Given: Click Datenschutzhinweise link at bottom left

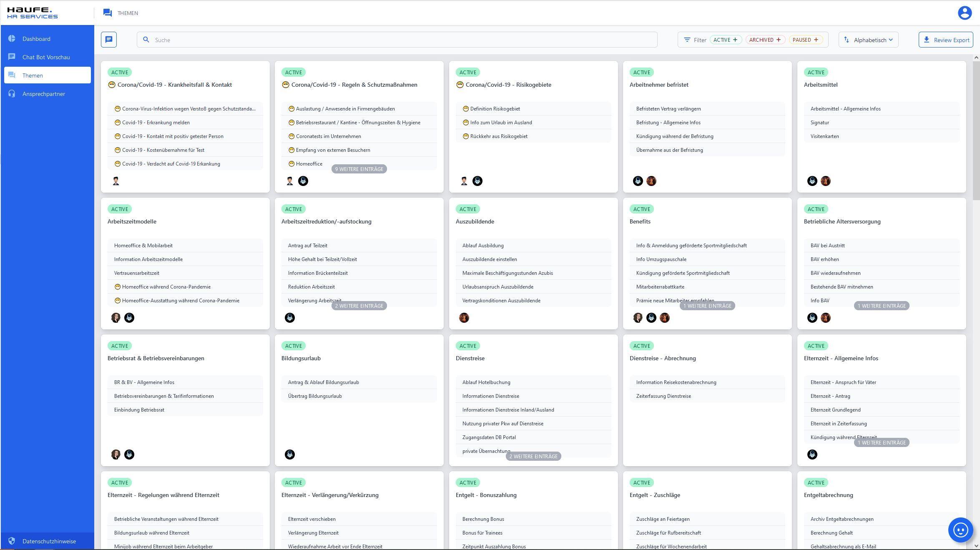Looking at the screenshot, I should pyautogui.click(x=49, y=540).
